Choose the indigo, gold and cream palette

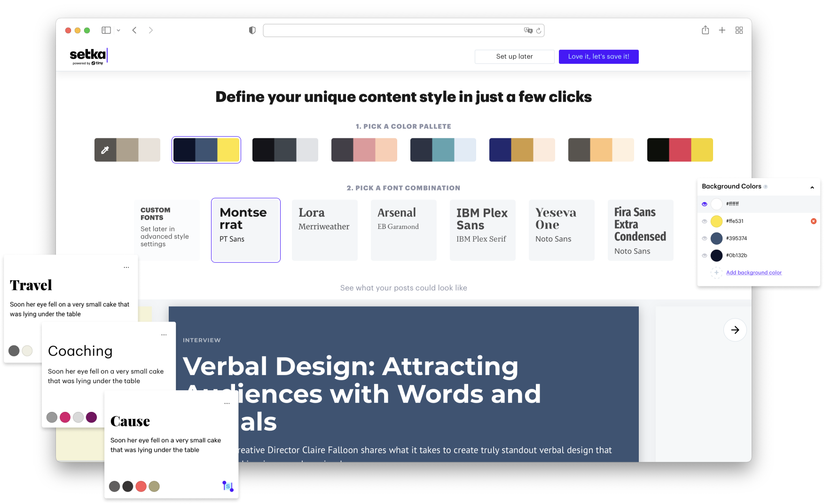tap(522, 150)
